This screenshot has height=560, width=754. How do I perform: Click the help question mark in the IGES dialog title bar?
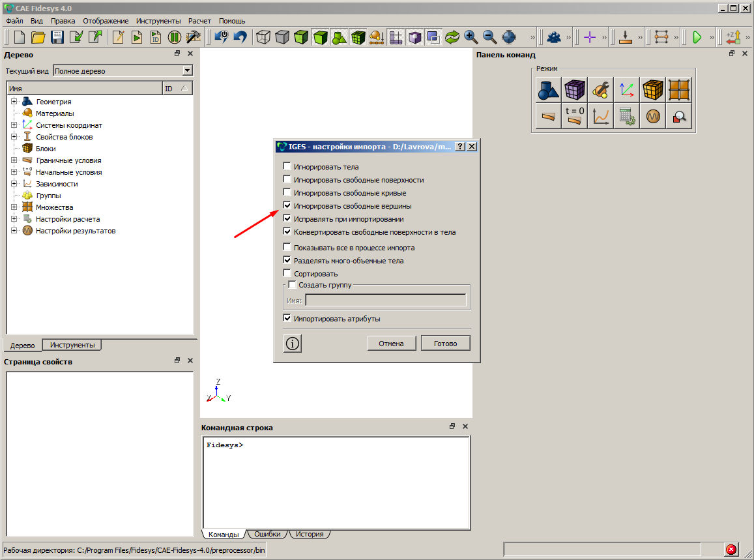tap(460, 147)
